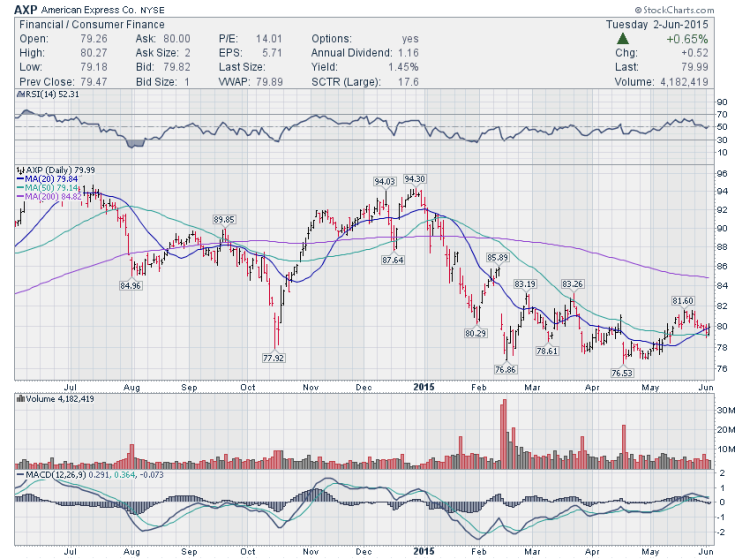This screenshot has height=559, width=750.
Task: Select the MA(200) 84.82 legend entry
Action: pyautogui.click(x=49, y=197)
